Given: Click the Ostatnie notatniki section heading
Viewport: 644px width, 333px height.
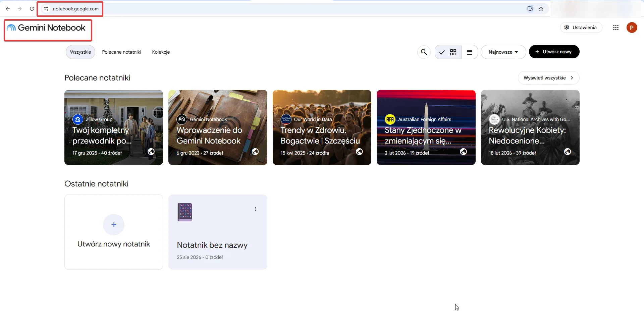Looking at the screenshot, I should 96,184.
